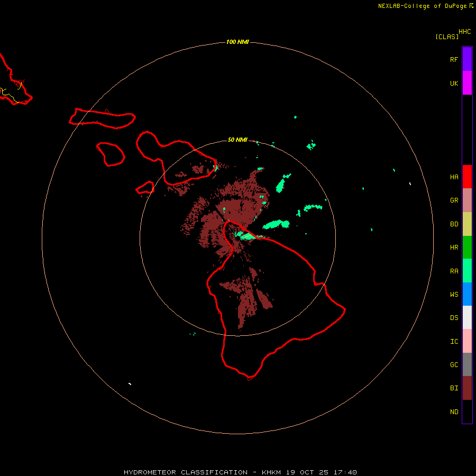Viewport: 476px width, 476px height.
Task: Select the yellow BD legend swatch
Action: point(467,224)
